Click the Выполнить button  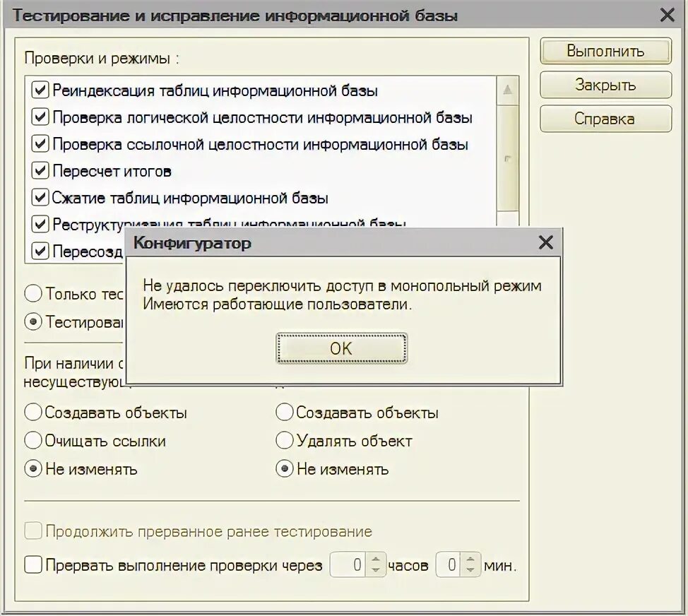click(x=605, y=52)
